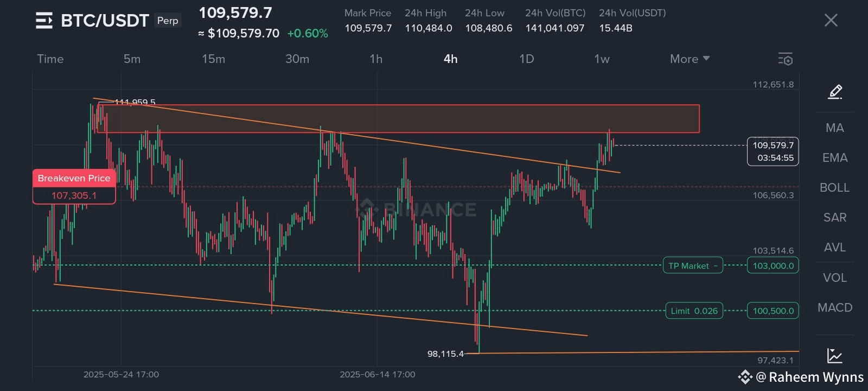Click the breakeven value 107,305.1
The width and height of the screenshot is (868, 391).
(x=74, y=195)
